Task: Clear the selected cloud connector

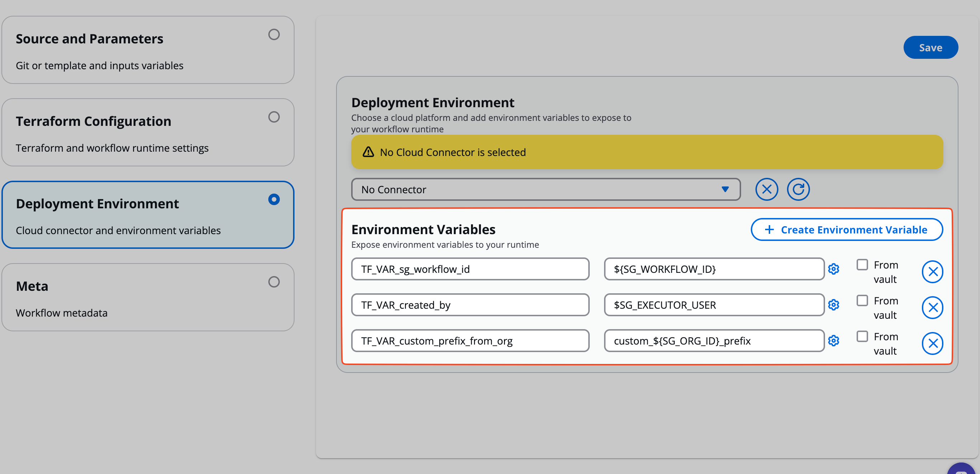Action: tap(766, 189)
